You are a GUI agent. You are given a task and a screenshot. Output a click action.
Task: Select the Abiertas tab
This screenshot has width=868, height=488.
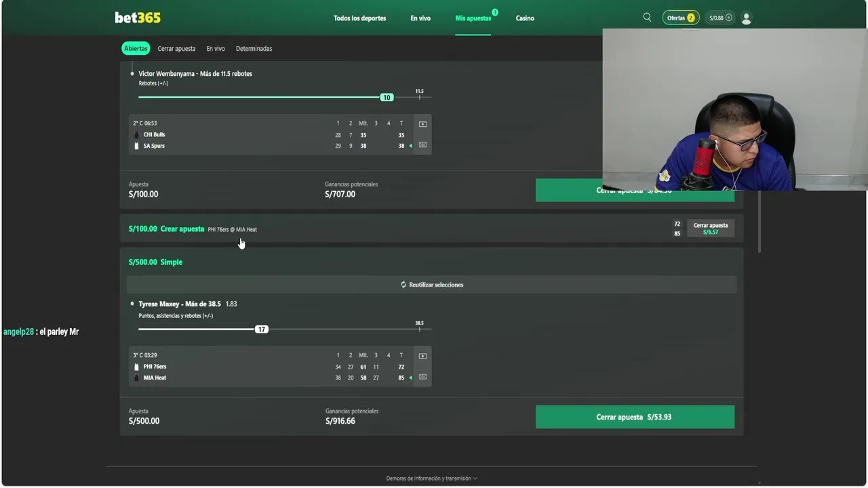pyautogui.click(x=136, y=49)
